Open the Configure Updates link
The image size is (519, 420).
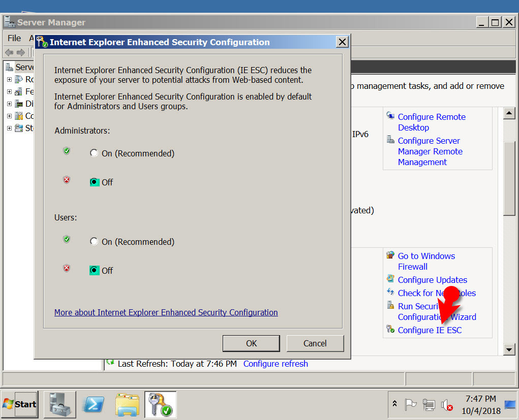pos(432,280)
